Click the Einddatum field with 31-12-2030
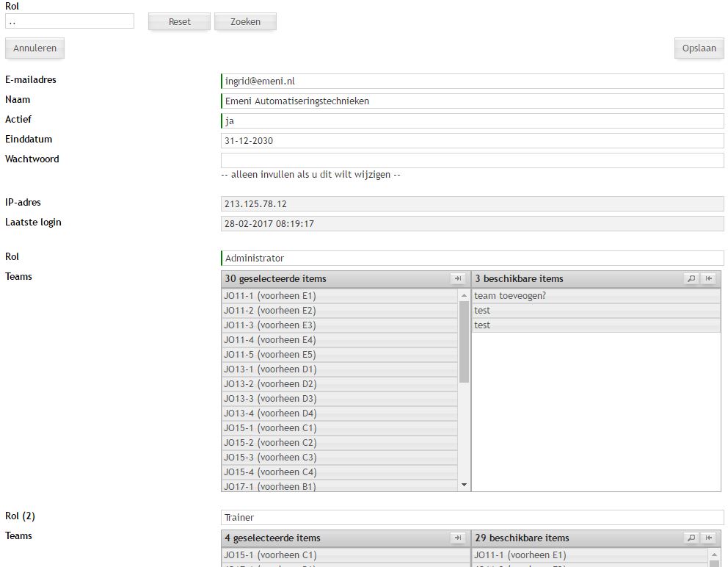This screenshot has width=728, height=567. pos(472,141)
